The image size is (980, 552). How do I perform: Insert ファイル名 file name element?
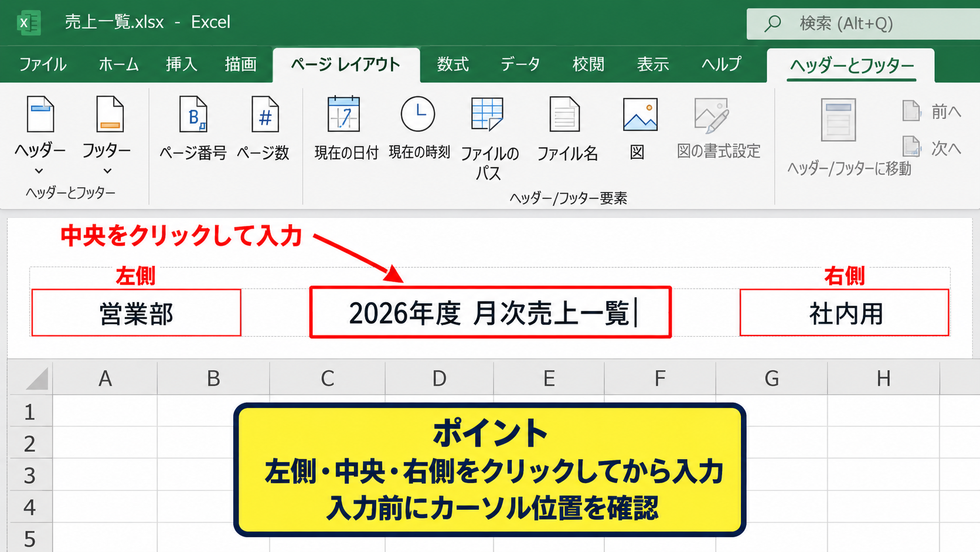click(567, 128)
